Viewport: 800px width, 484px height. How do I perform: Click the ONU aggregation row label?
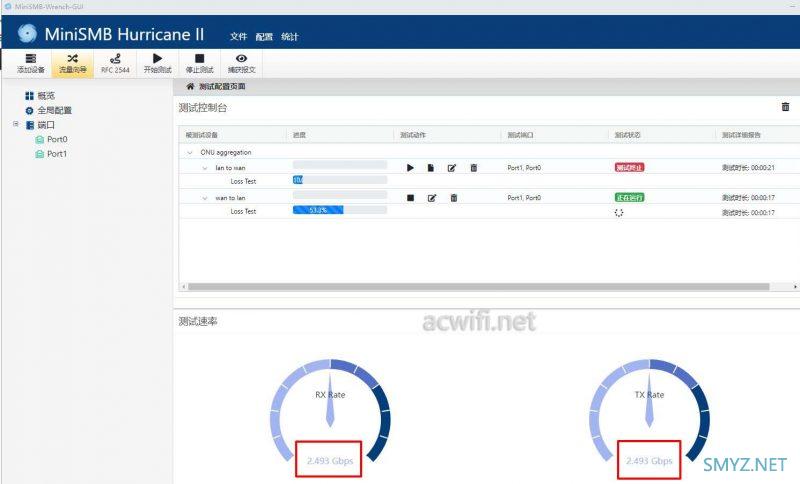tap(226, 152)
